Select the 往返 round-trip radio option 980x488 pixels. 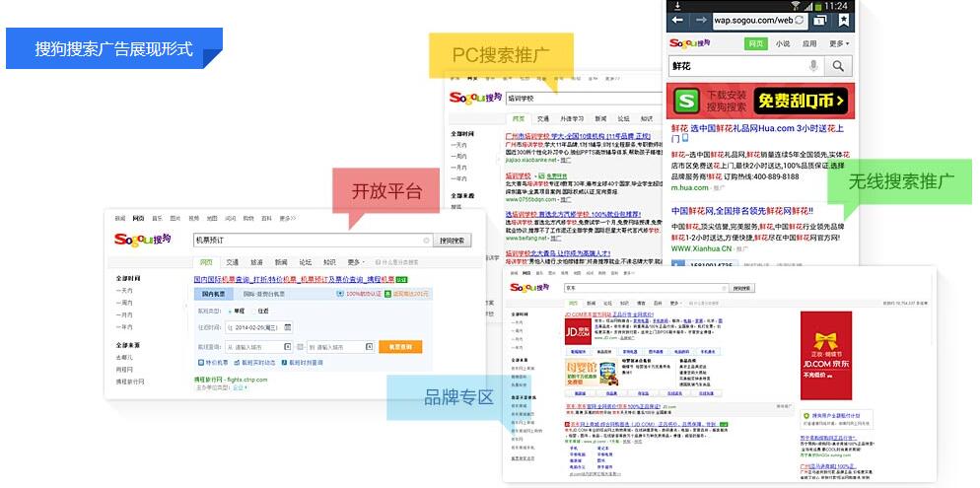[x=259, y=311]
